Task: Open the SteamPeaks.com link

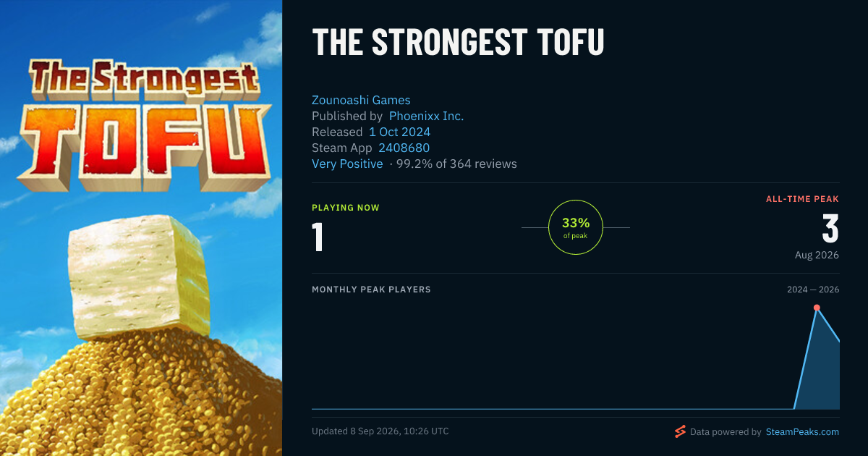Action: click(801, 431)
